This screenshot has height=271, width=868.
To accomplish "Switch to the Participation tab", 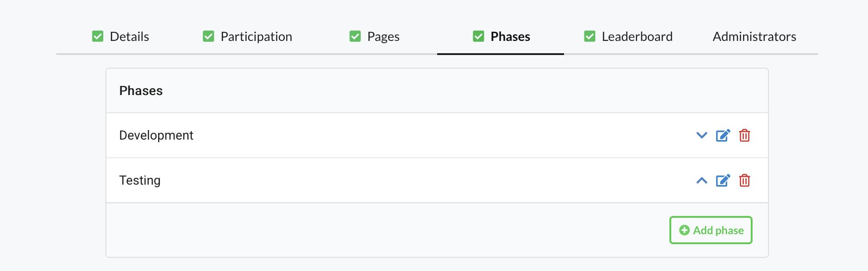I will pyautogui.click(x=256, y=36).
